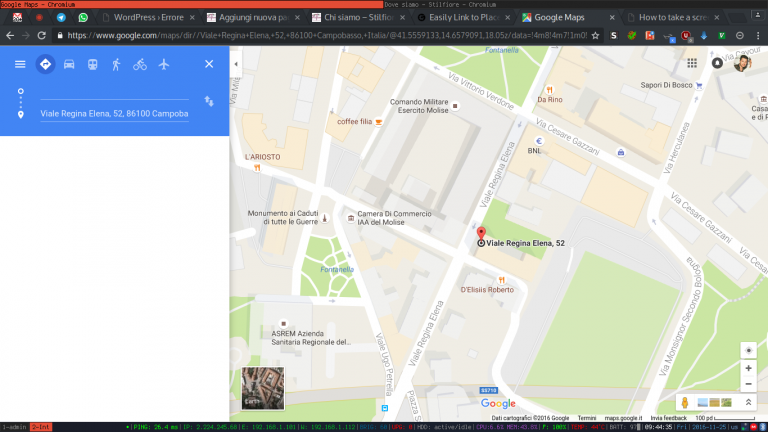Bookmark this page with the star

coord(595,35)
